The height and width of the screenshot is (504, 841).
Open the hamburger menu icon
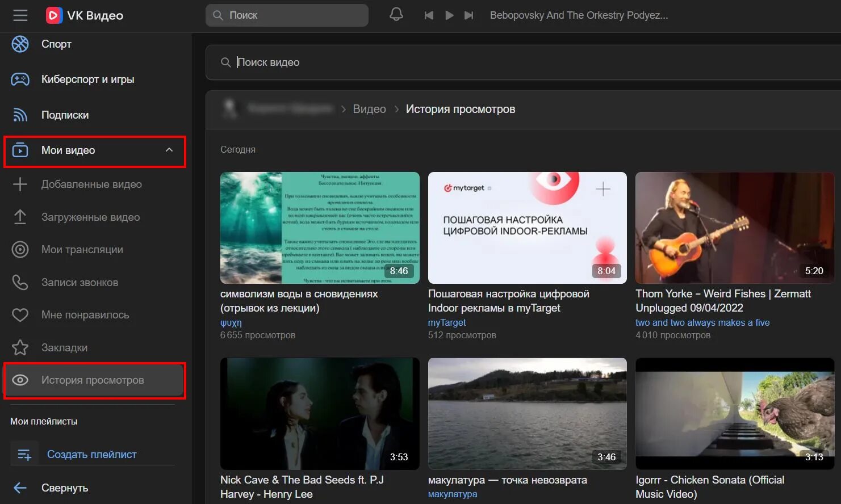click(x=20, y=15)
